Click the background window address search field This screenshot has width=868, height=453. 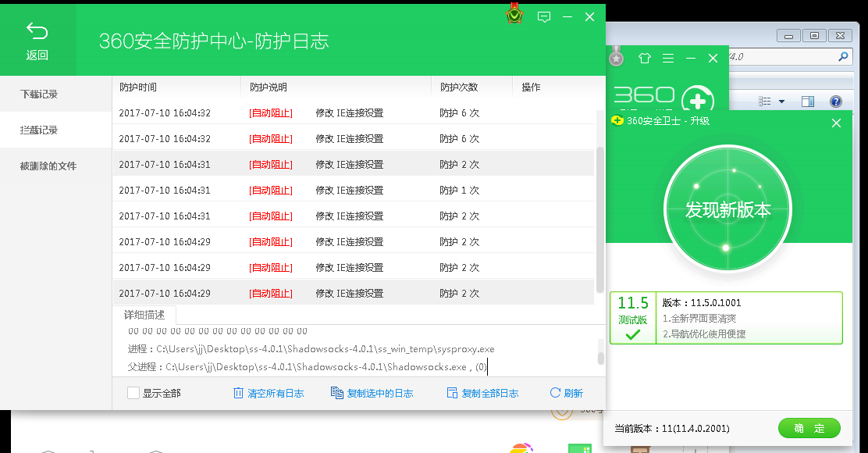(789, 56)
